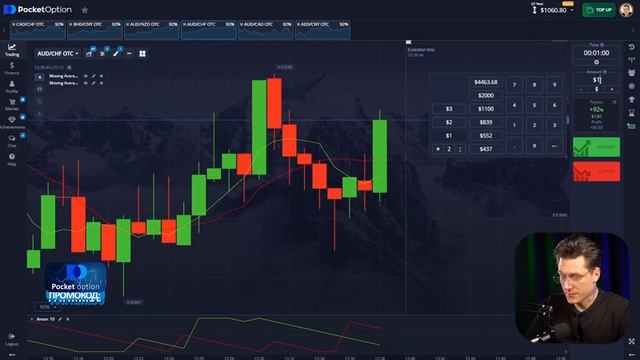Select the $552 preset amount
This screenshot has height=360, width=640.
(486, 136)
